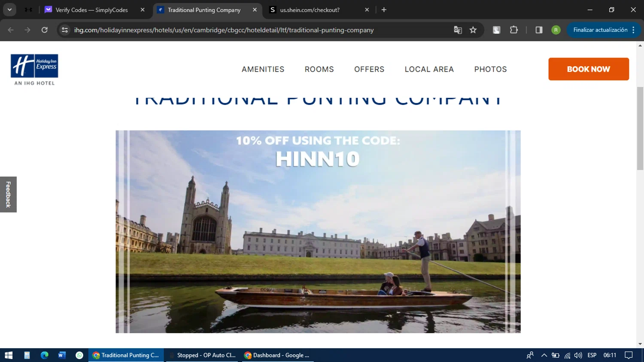Open the PHOTOS menu item
Image resolution: width=644 pixels, height=362 pixels.
[491, 69]
